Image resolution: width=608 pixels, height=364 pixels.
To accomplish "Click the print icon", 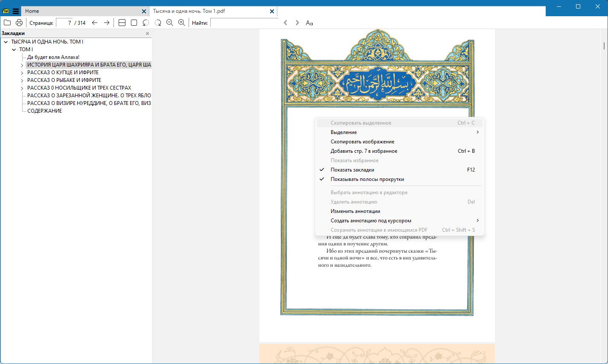I will pos(19,23).
